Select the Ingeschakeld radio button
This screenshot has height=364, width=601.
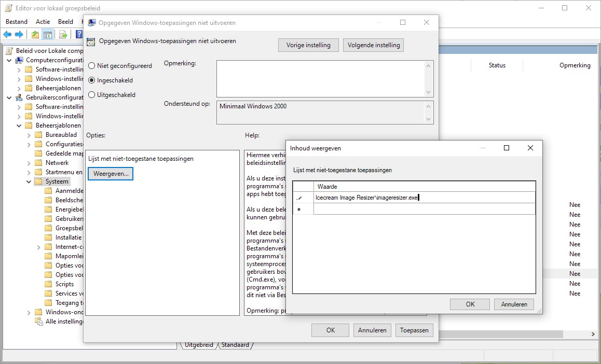pyautogui.click(x=92, y=80)
